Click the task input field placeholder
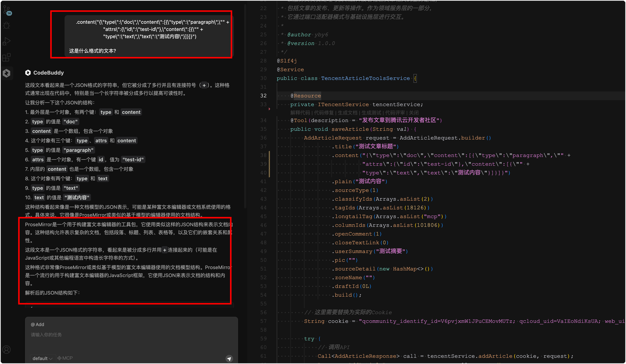 [x=46, y=335]
